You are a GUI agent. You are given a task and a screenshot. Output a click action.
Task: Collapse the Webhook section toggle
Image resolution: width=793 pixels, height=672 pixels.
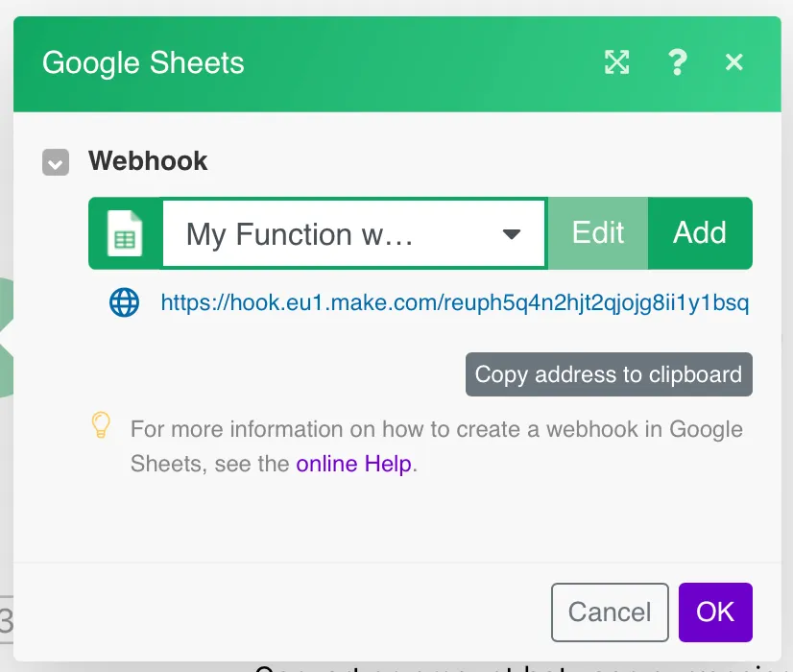click(56, 162)
